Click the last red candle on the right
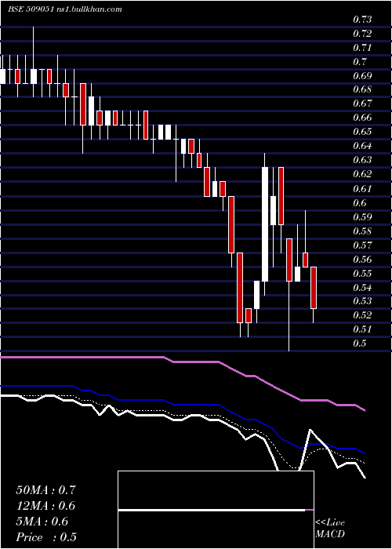The height and width of the screenshot is (549, 392). pyautogui.click(x=314, y=288)
